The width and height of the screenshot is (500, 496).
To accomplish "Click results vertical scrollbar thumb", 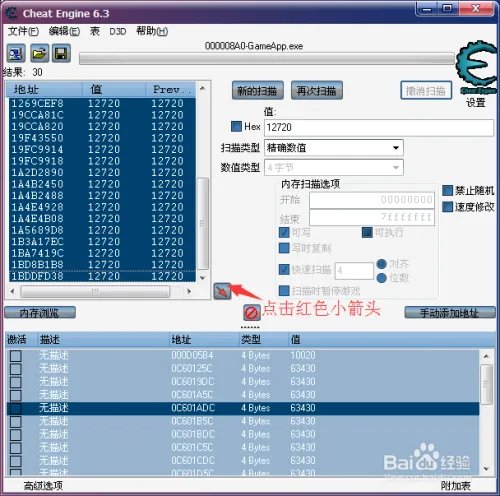I will click(203, 223).
